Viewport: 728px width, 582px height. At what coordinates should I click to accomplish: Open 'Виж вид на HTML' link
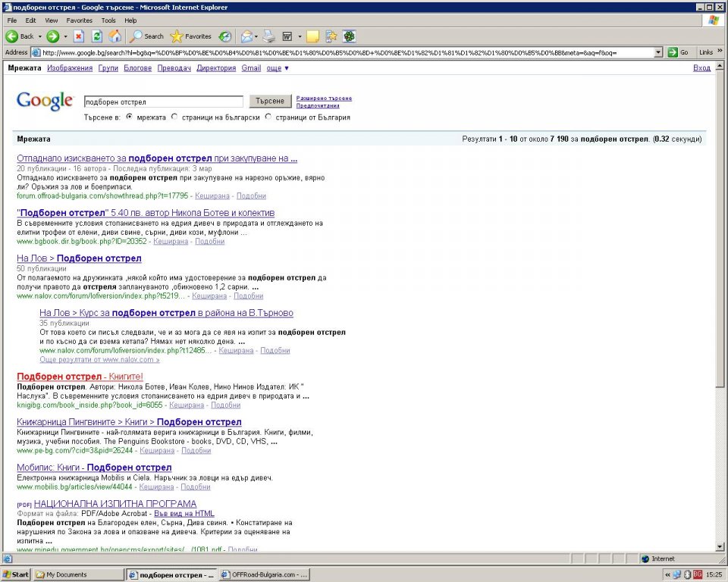(x=184, y=514)
